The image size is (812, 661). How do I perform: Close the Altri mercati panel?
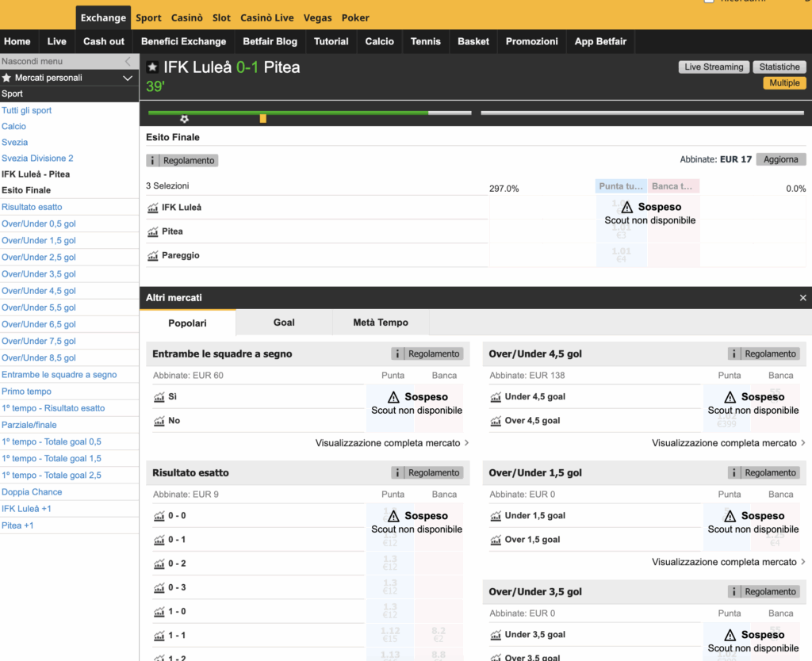[x=802, y=298]
